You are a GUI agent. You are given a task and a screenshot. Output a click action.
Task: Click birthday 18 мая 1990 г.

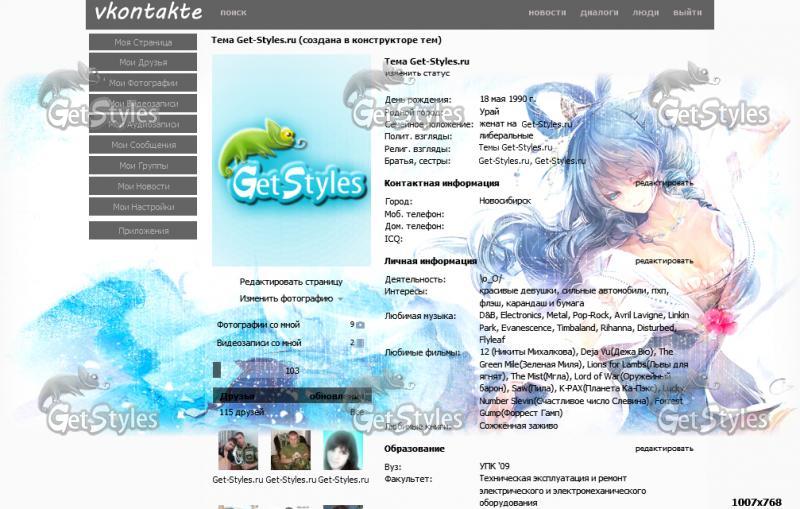click(507, 99)
